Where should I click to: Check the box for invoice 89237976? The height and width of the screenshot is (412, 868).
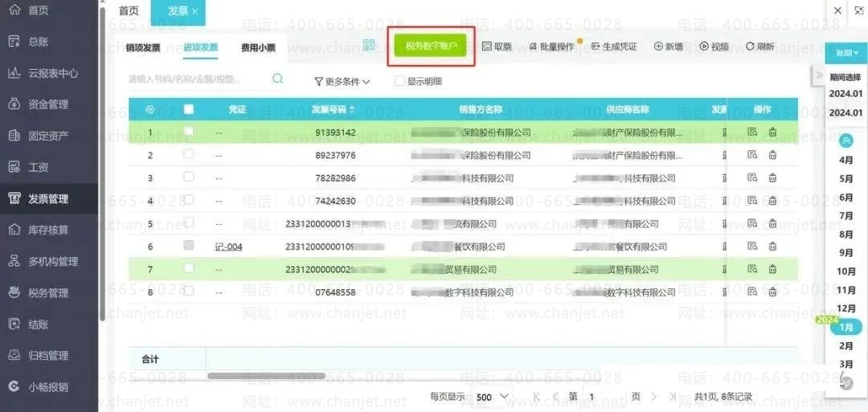pyautogui.click(x=189, y=153)
